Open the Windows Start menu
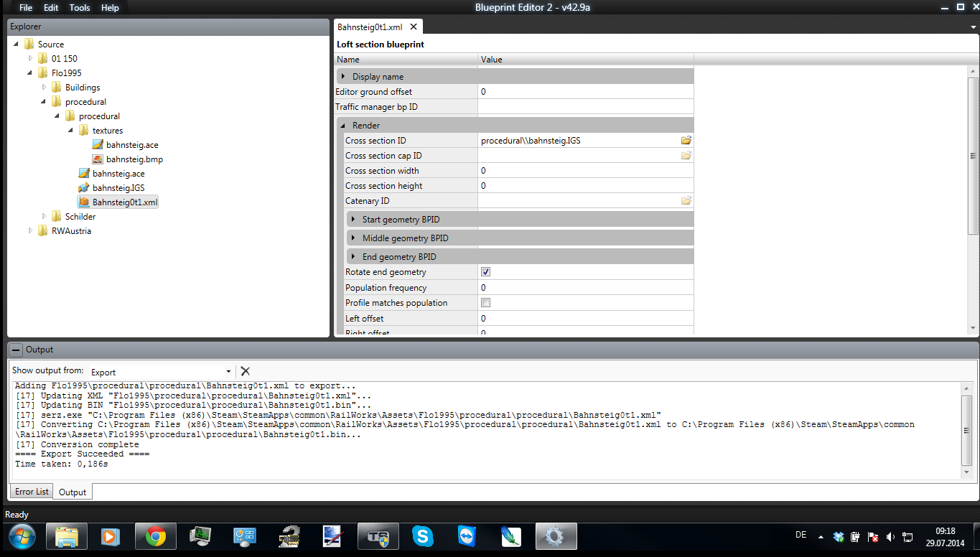Image resolution: width=980 pixels, height=557 pixels. click(21, 536)
